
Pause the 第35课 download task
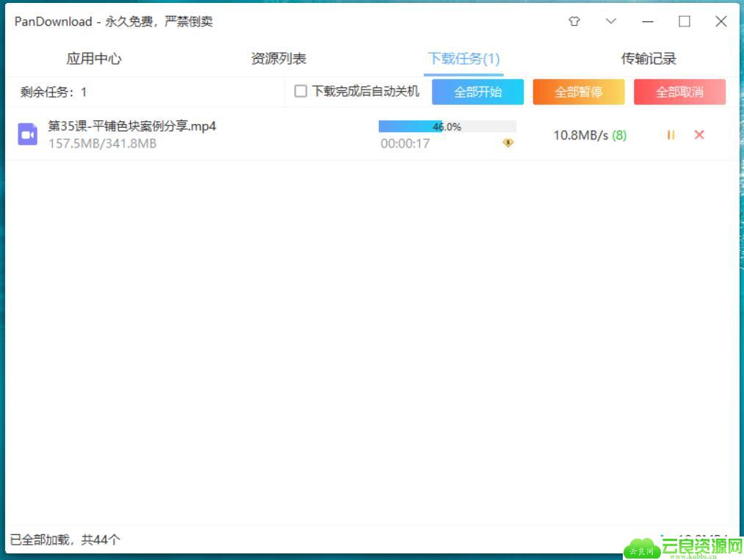671,135
